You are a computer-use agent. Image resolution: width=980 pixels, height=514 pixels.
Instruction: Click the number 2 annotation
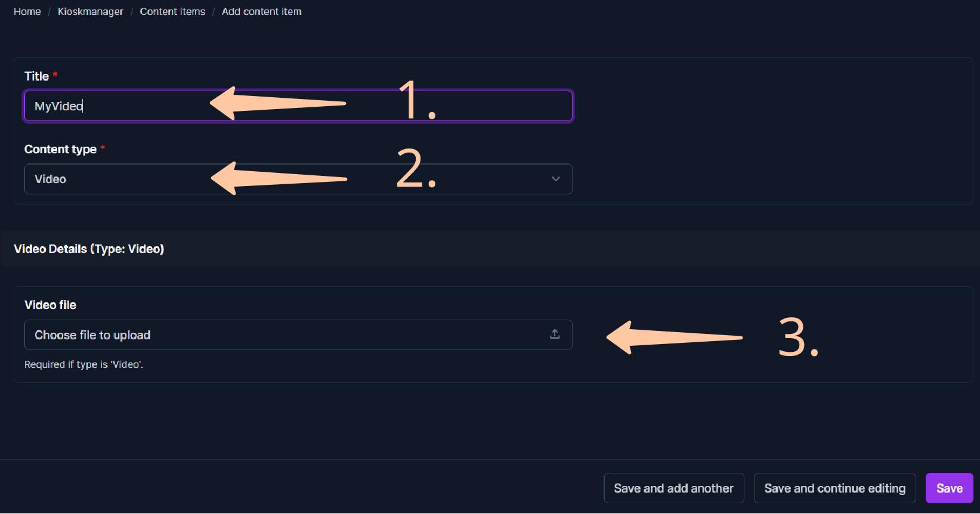[416, 170]
